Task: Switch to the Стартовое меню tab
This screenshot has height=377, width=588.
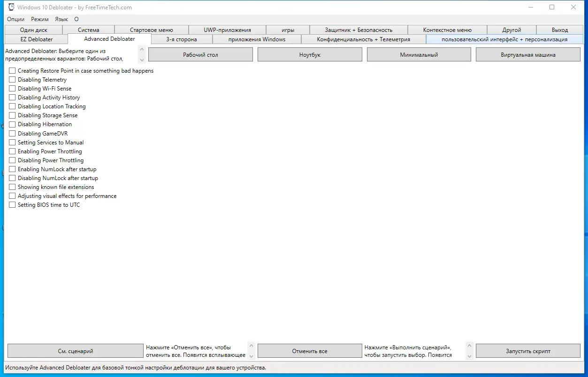Action: [x=151, y=30]
